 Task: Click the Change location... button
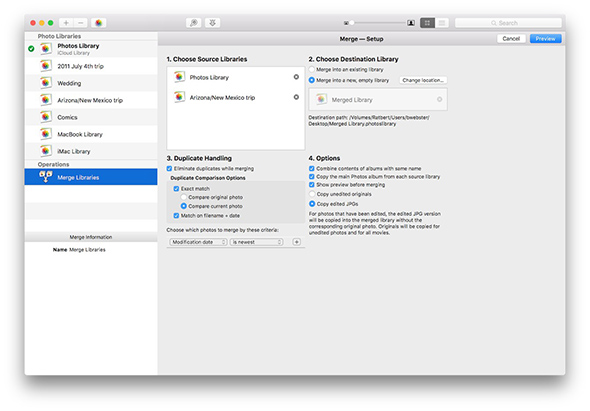pyautogui.click(x=423, y=80)
